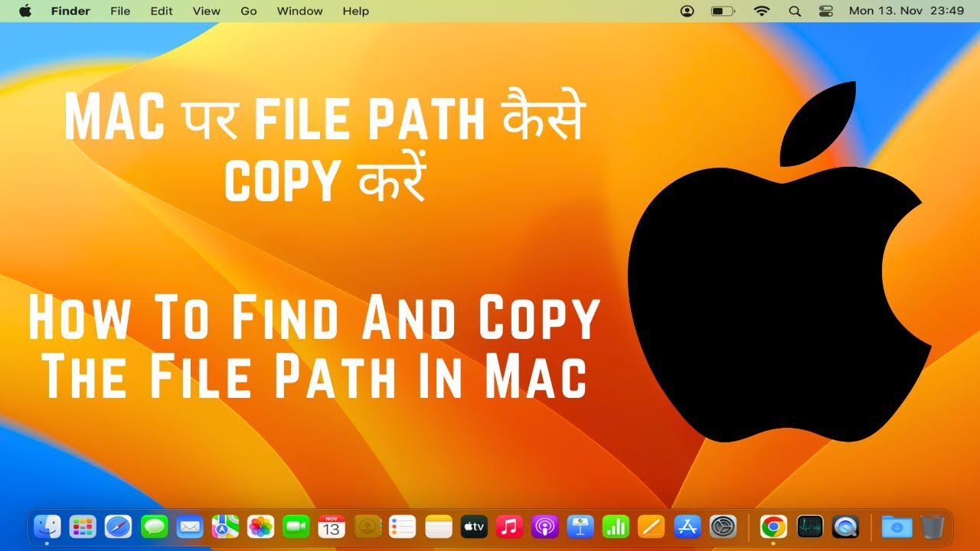The image size is (980, 551).
Task: Show battery status in menu bar
Action: coord(722,11)
